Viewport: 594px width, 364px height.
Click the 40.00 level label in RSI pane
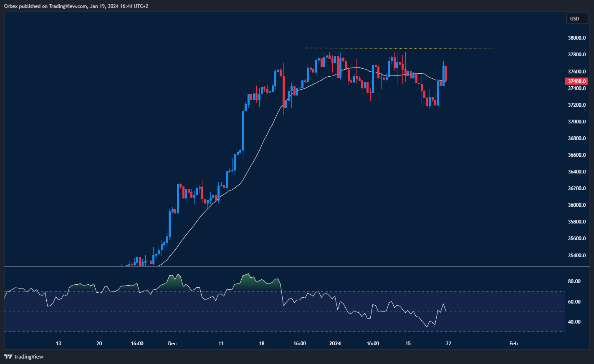click(x=575, y=321)
